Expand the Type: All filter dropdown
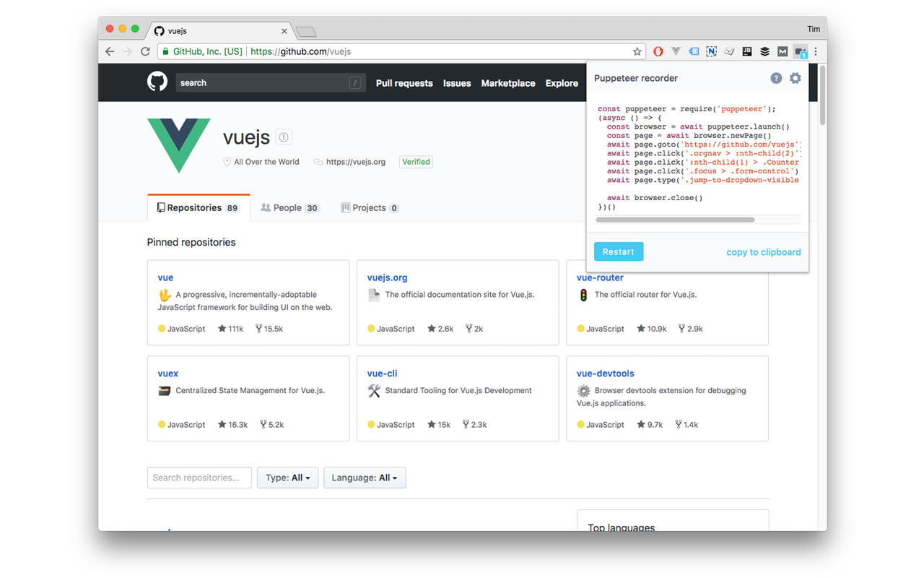Image resolution: width=924 pixels, height=578 pixels. click(x=287, y=478)
